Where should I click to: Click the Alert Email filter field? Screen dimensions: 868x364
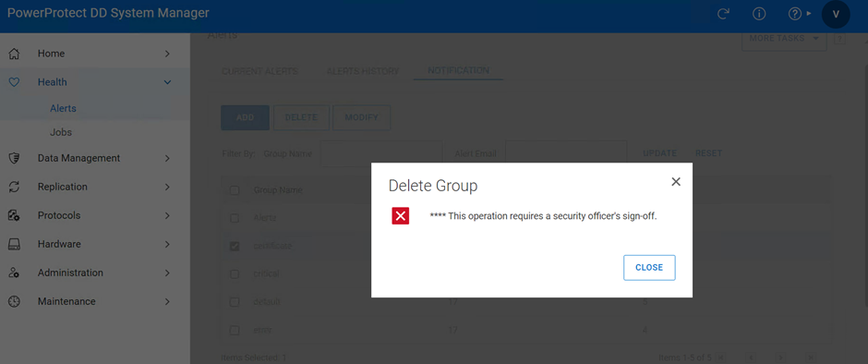pyautogui.click(x=566, y=153)
